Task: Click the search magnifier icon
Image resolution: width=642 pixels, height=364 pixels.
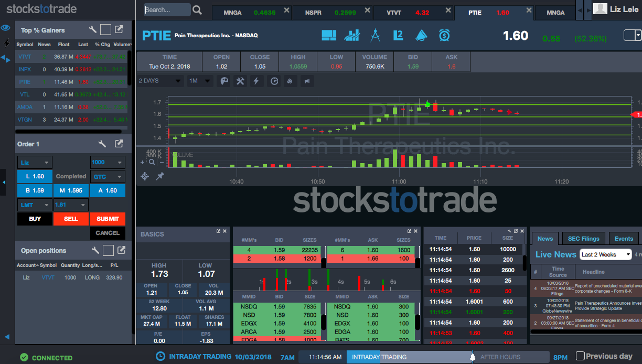Action: tap(197, 10)
